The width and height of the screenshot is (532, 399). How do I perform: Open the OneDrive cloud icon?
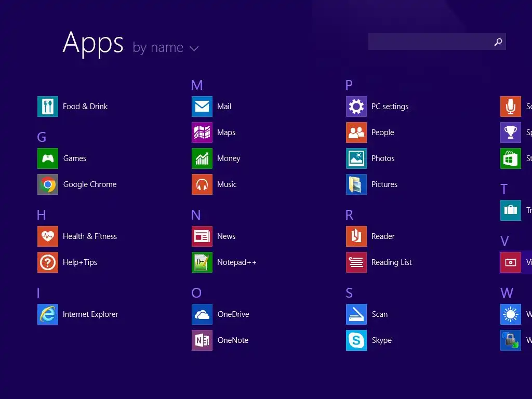tap(202, 314)
